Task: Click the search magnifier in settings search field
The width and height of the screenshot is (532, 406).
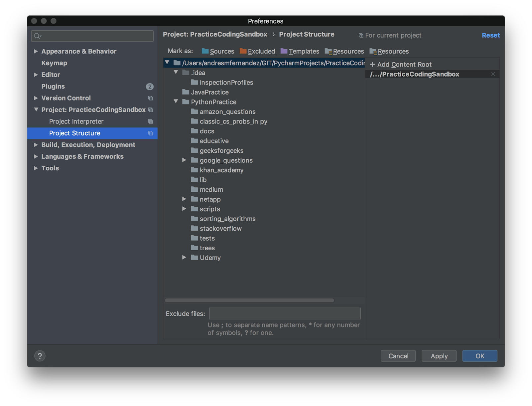Action: 37,36
